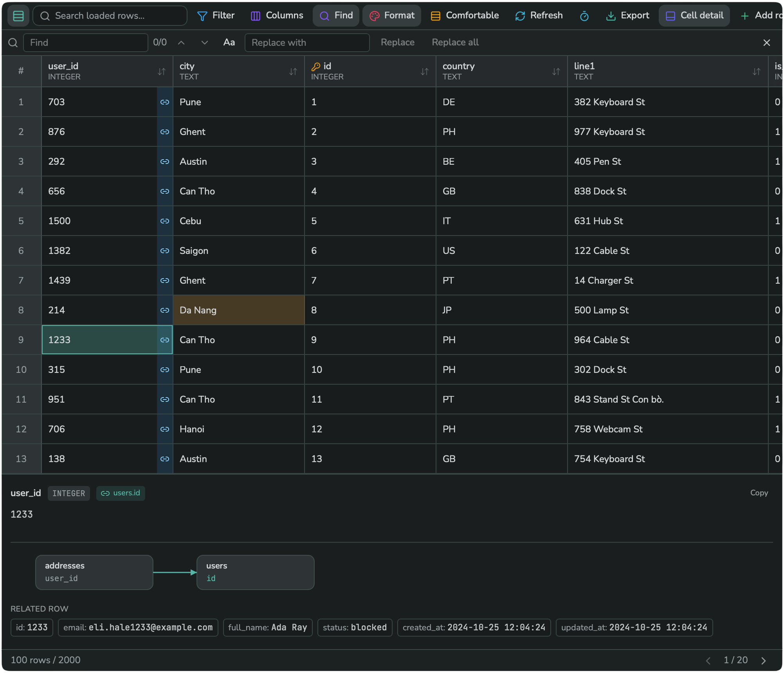The image size is (784, 673).
Task: Go to previous find match
Action: 181,43
